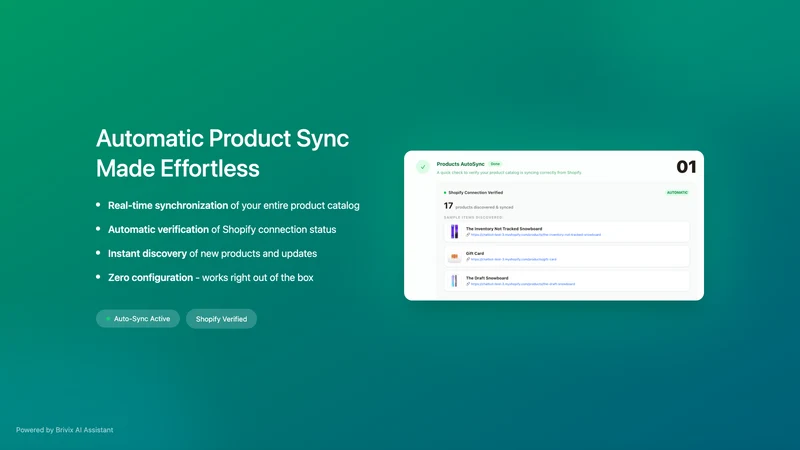Click link icon under The Draft Snowboard
800x450 pixels.
click(468, 284)
